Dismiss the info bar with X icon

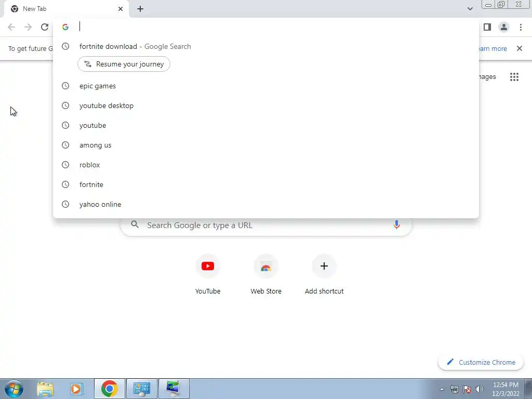(x=519, y=48)
